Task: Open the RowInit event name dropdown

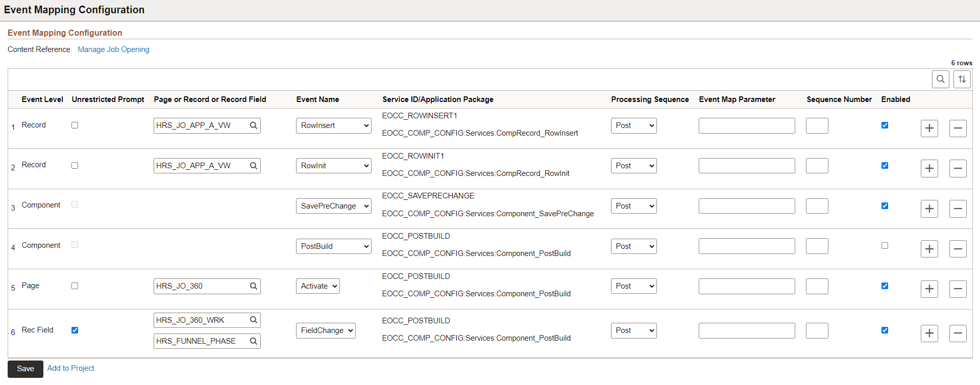Action: coord(333,166)
